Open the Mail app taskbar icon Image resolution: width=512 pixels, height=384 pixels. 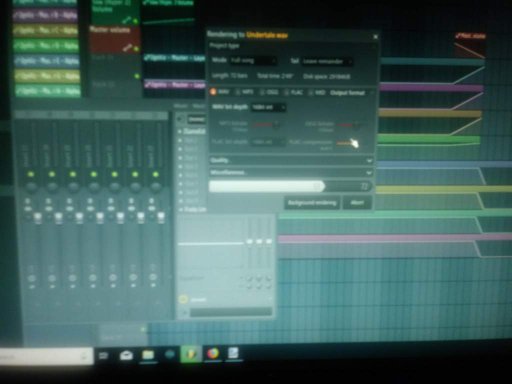point(126,356)
